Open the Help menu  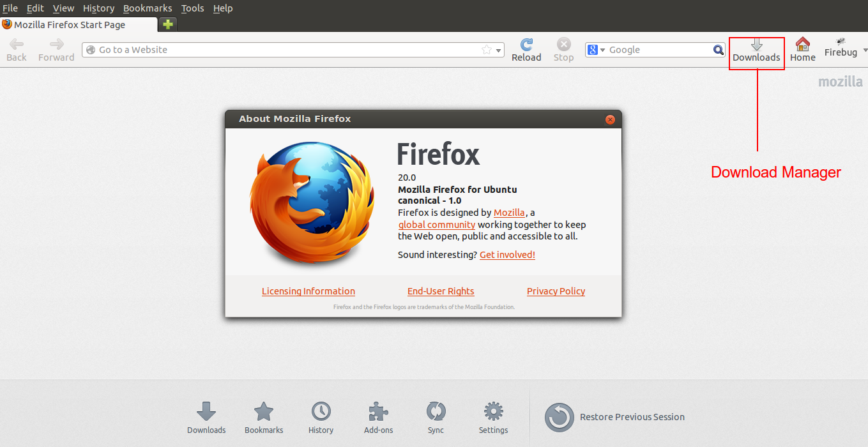click(x=223, y=8)
